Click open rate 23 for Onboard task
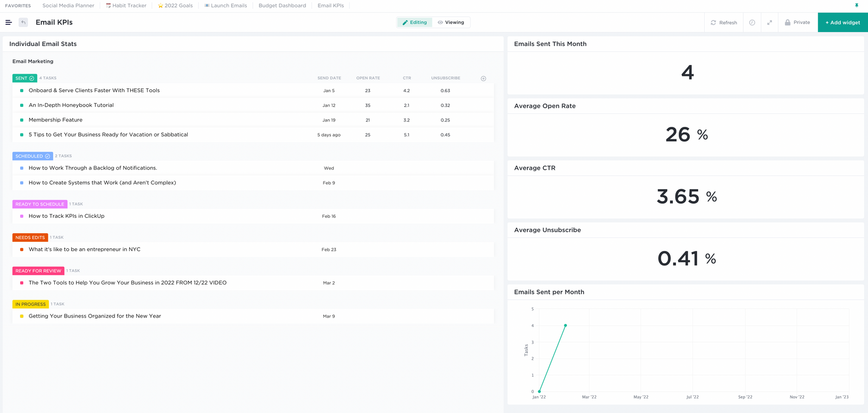Viewport: 868px width, 413px height. (x=368, y=91)
